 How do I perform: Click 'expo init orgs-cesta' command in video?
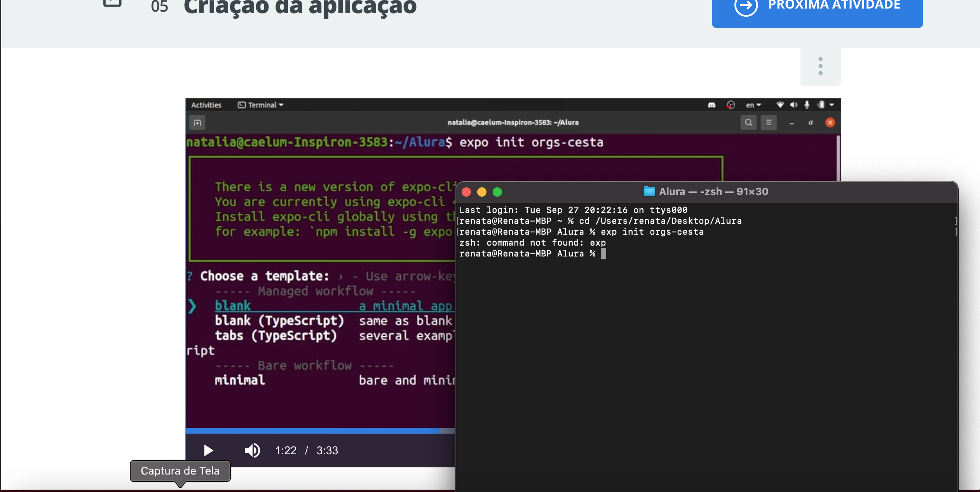531,142
